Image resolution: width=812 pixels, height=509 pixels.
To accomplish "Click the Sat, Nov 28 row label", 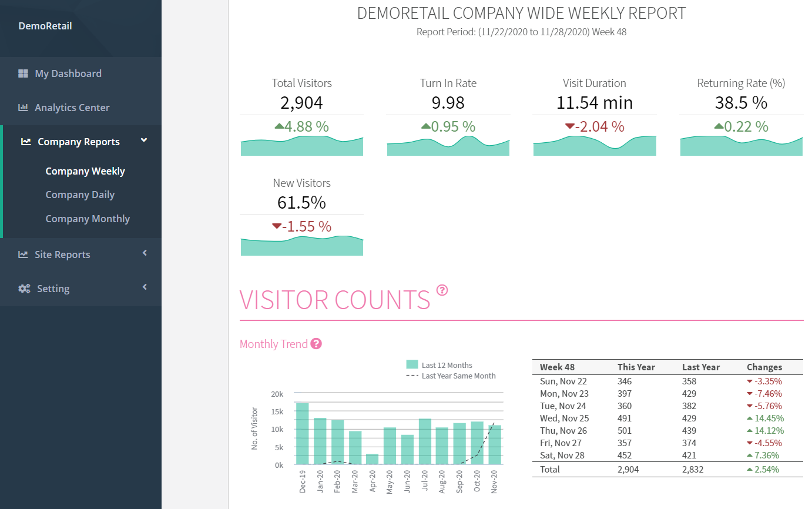I will [562, 456].
